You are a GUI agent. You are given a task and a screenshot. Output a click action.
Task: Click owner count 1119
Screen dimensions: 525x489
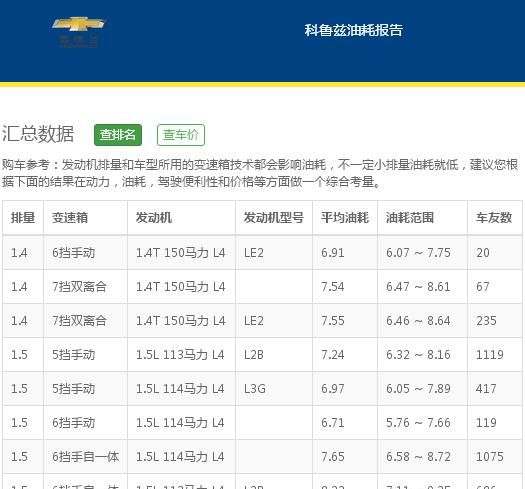coord(490,355)
